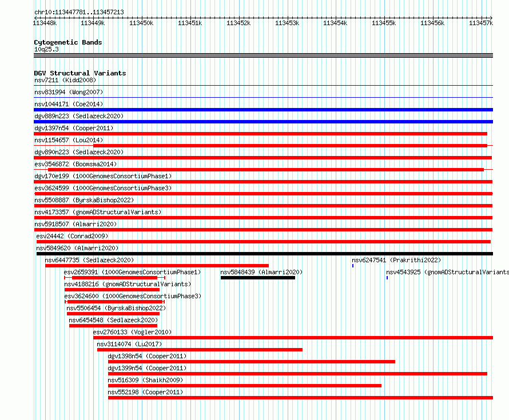509x420 pixels.
Task: Select nsv4188216 (gnomADStructuralVariants) label
Action: click(128, 284)
